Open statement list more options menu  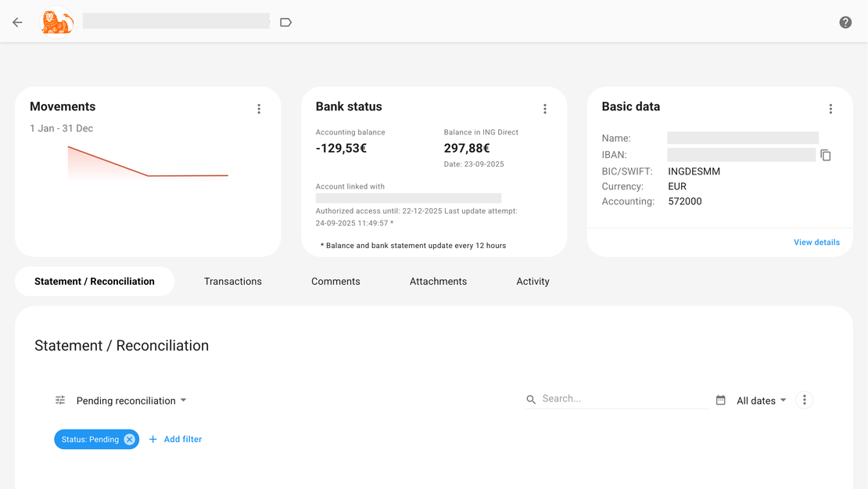click(804, 401)
